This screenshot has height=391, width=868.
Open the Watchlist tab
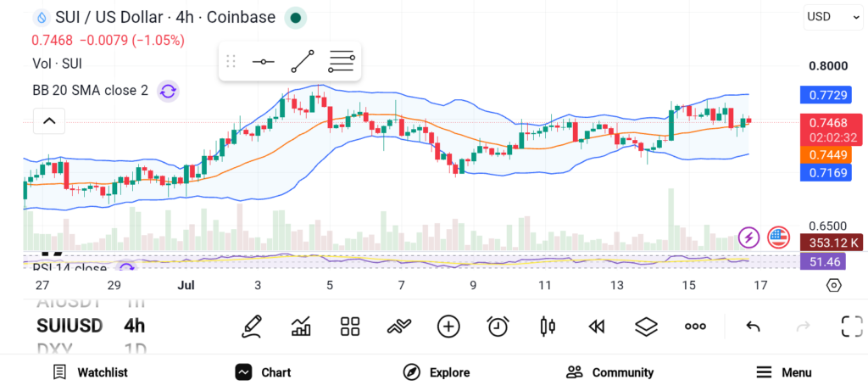click(x=90, y=372)
